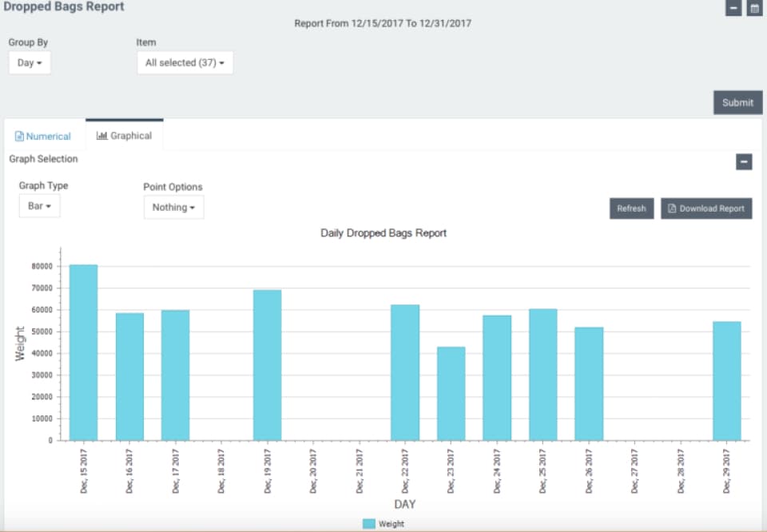Open the Point Options Nothing dropdown
Image resolution: width=767 pixels, height=532 pixels.
coord(173,207)
